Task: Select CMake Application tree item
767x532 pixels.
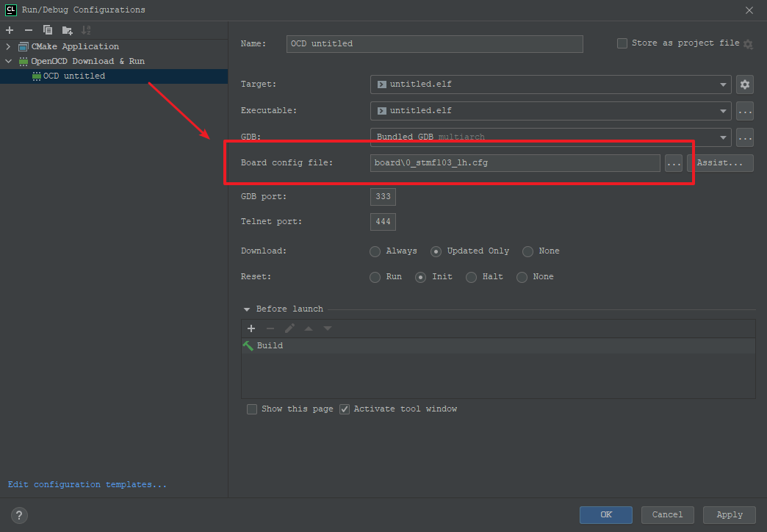Action: tap(75, 46)
